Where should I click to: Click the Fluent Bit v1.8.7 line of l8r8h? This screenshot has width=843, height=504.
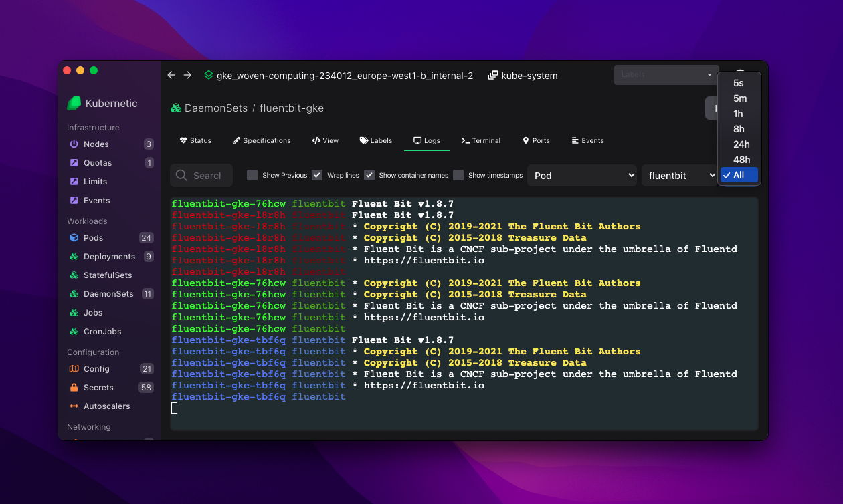(x=312, y=215)
